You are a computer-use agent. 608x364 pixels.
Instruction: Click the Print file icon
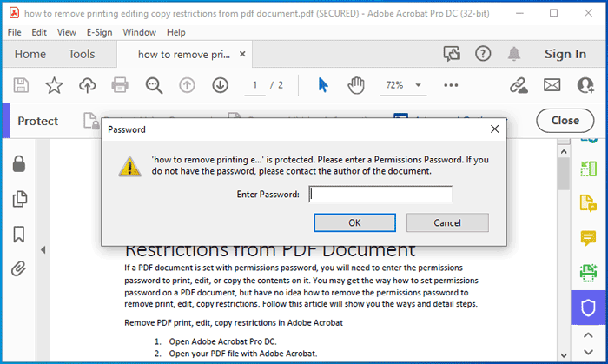[x=120, y=85]
